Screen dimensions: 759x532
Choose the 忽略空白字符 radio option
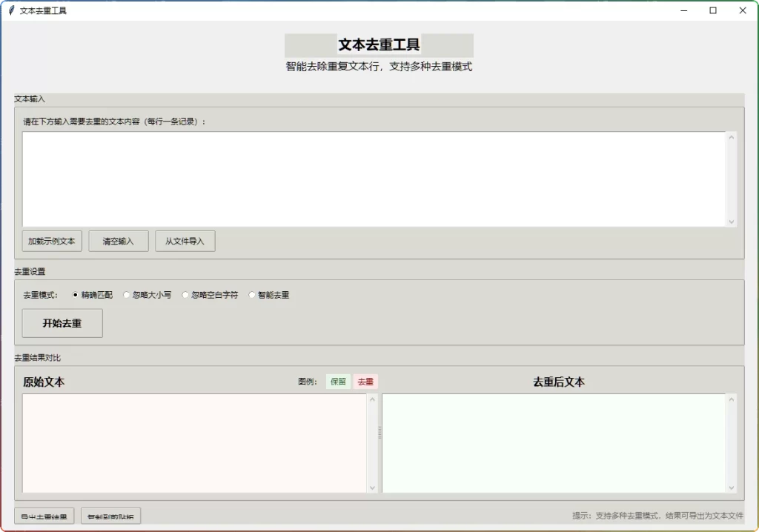[186, 295]
